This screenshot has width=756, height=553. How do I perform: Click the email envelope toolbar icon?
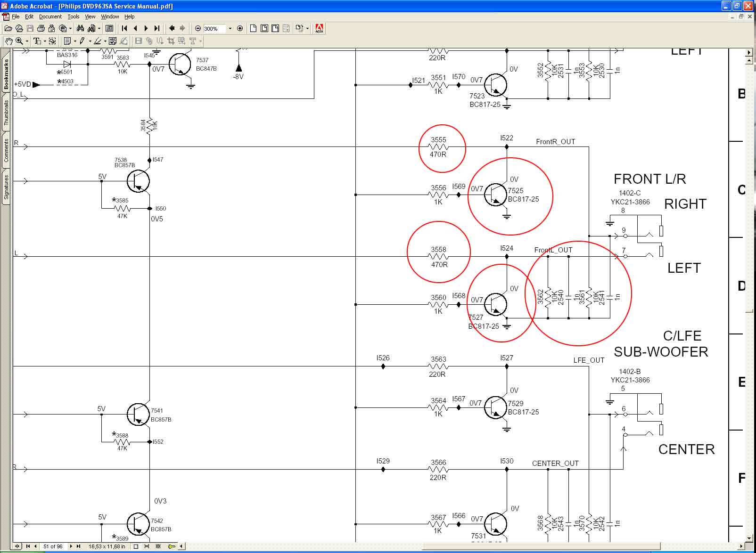coord(51,28)
